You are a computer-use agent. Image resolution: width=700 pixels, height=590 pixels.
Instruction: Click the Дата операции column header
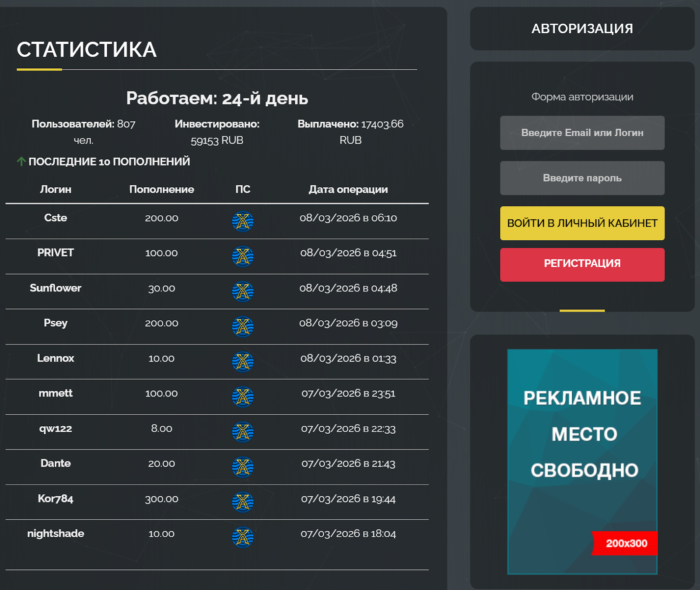(x=348, y=189)
